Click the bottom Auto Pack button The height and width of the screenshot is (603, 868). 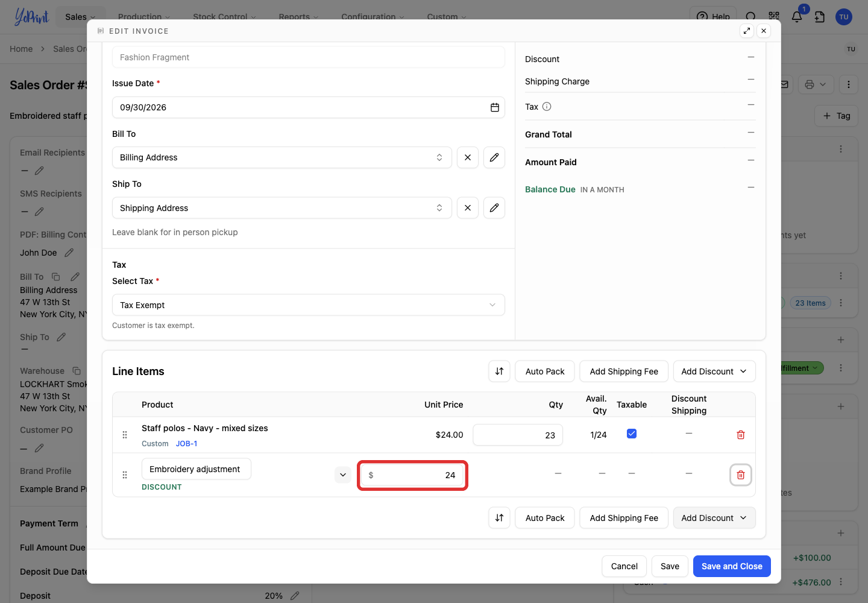545,518
